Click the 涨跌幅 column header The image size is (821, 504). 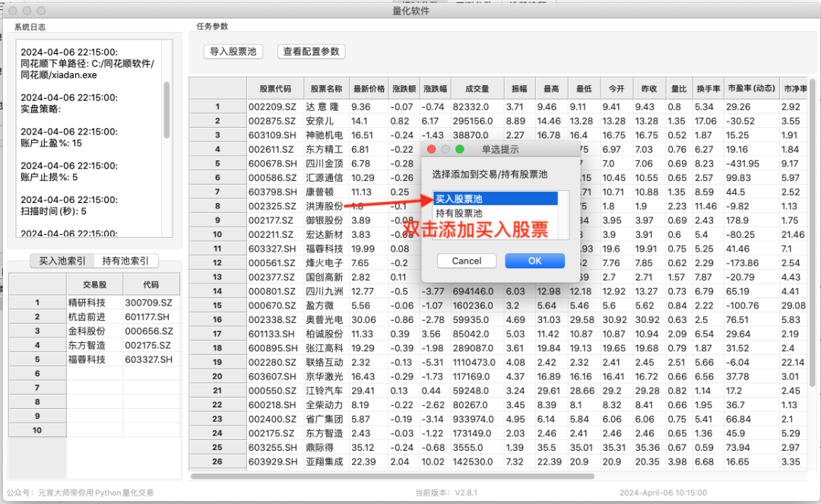point(436,88)
